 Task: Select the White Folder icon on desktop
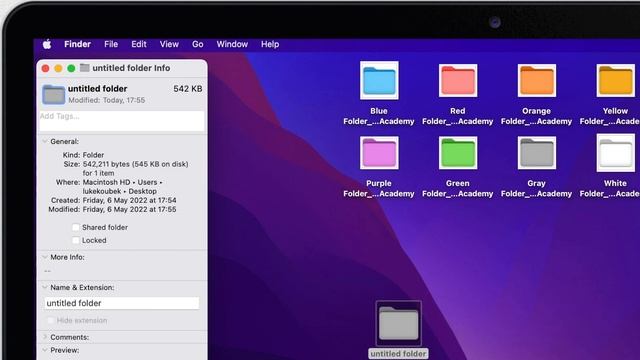[x=616, y=153]
